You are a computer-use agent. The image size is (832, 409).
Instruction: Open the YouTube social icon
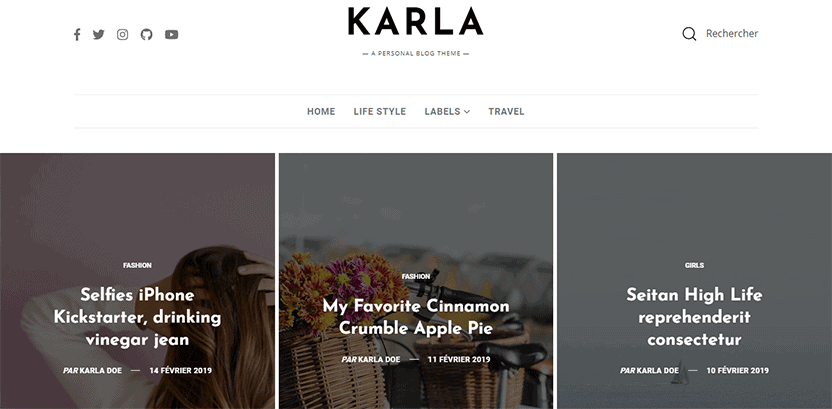pyautogui.click(x=171, y=34)
